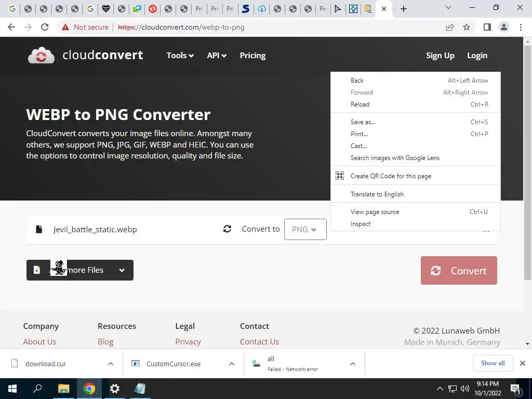The height and width of the screenshot is (399, 532).
Task: Click the Not secure warning triangle
Action: [x=65, y=27]
